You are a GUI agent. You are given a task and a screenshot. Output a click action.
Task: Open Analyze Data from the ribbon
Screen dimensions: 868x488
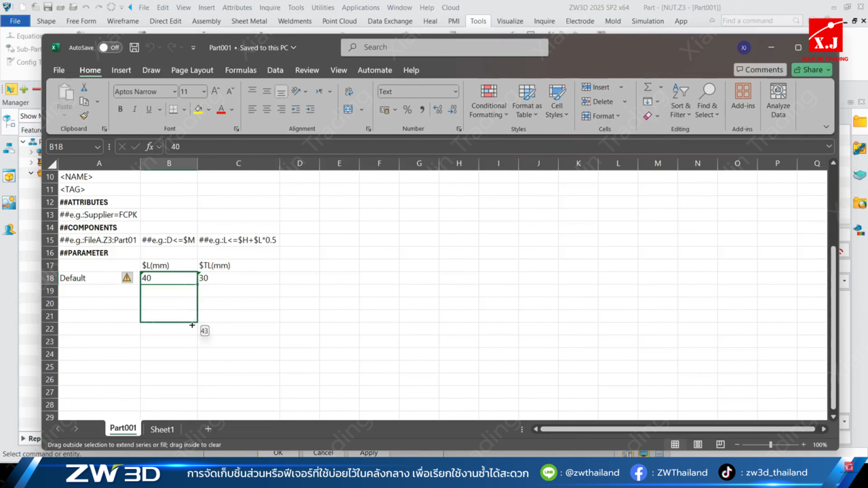(x=778, y=100)
